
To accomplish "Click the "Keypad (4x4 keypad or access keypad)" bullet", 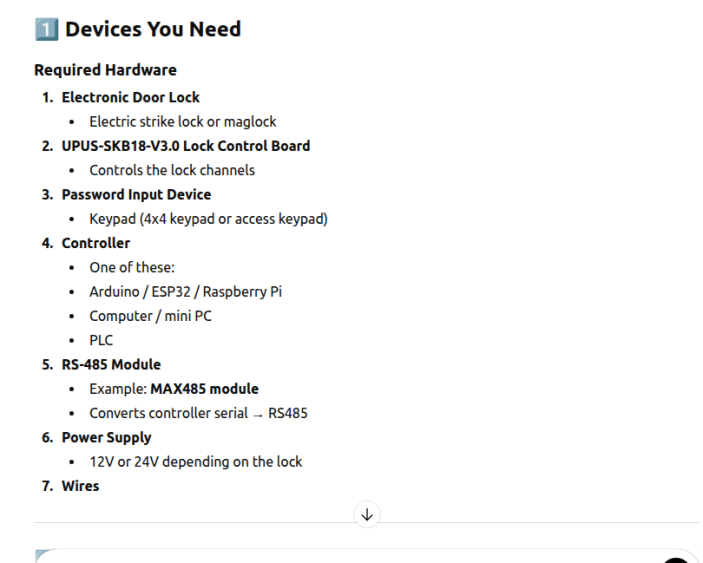I will pyautogui.click(x=208, y=218).
